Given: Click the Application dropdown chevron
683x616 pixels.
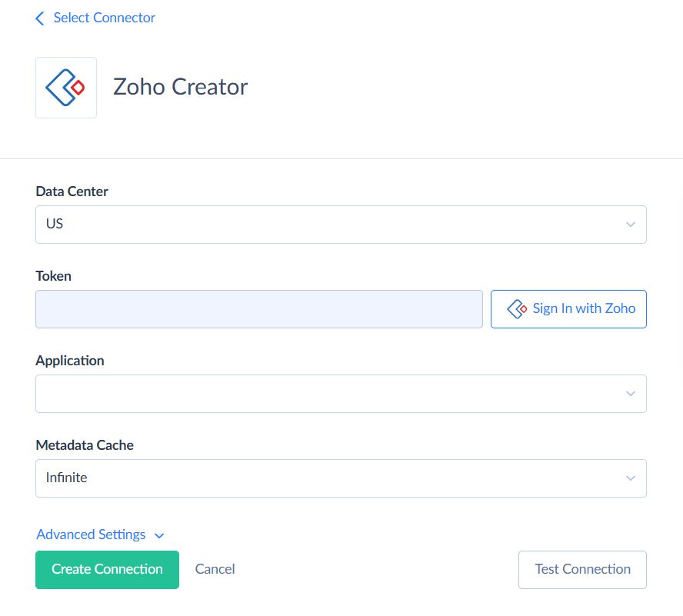Looking at the screenshot, I should pos(630,393).
